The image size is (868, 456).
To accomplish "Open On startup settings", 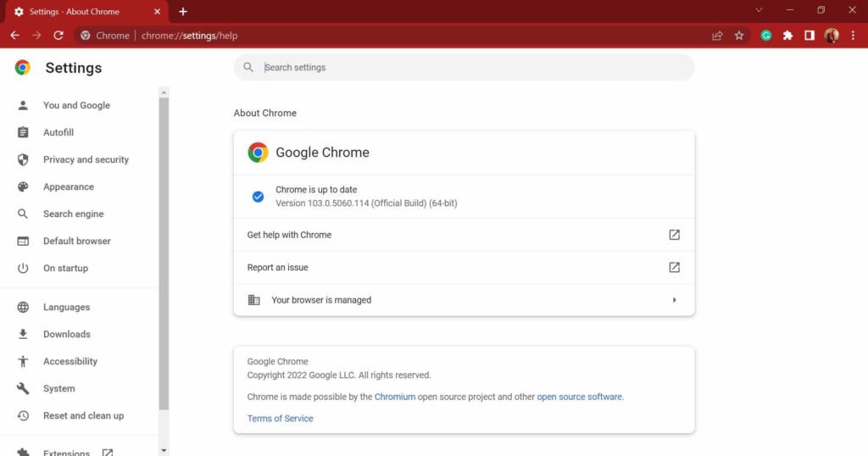I will 65,268.
